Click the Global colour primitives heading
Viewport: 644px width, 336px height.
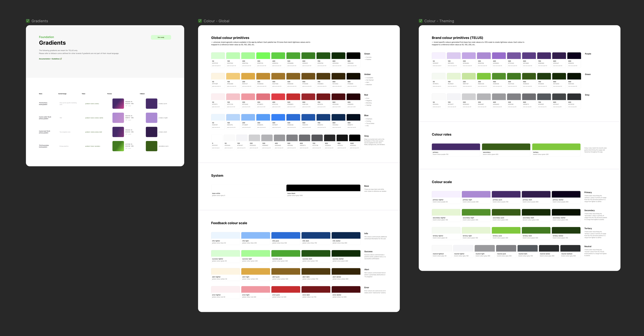230,38
